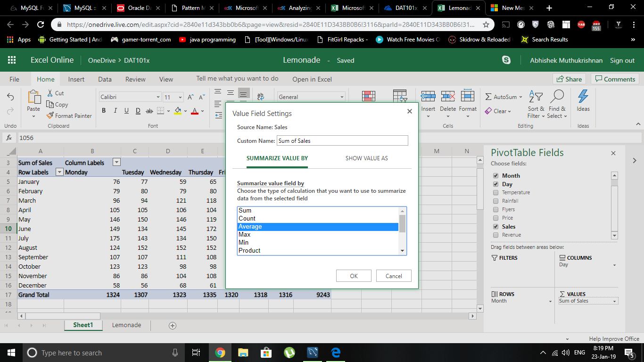Enable the Rainfall checkbox
The height and width of the screenshot is (362, 644).
[495, 201]
